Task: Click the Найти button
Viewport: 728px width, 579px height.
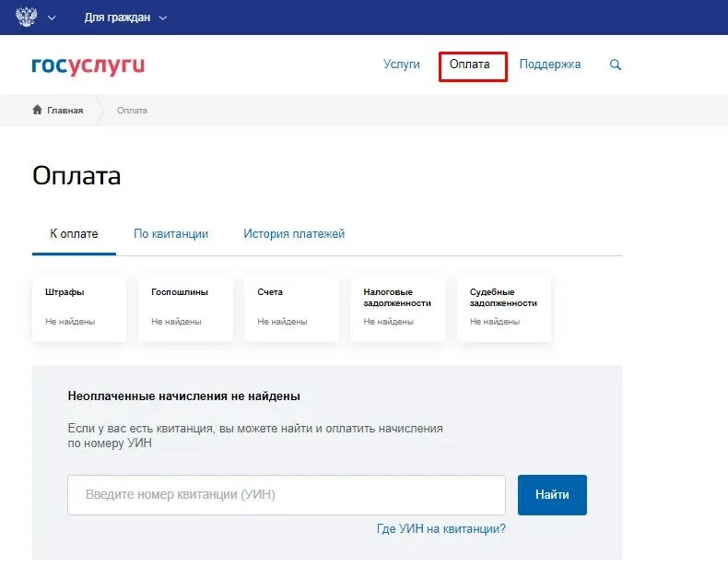Action: coord(552,495)
